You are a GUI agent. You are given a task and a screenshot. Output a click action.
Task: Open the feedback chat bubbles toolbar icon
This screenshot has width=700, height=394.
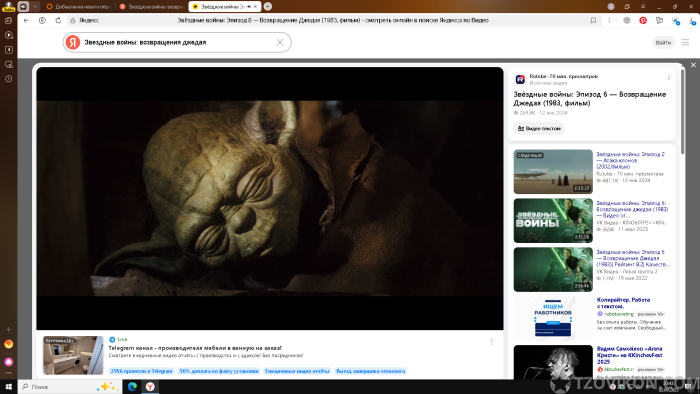(659, 21)
